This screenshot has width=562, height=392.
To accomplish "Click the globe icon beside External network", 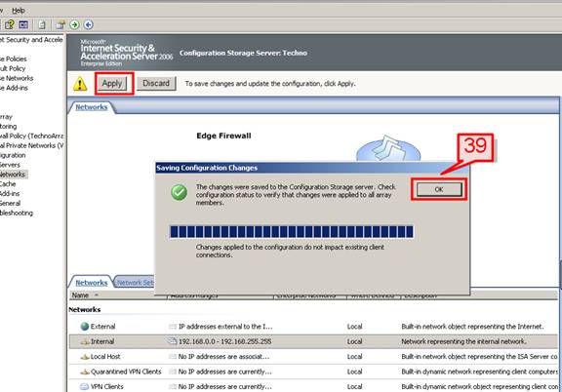I will (x=85, y=326).
